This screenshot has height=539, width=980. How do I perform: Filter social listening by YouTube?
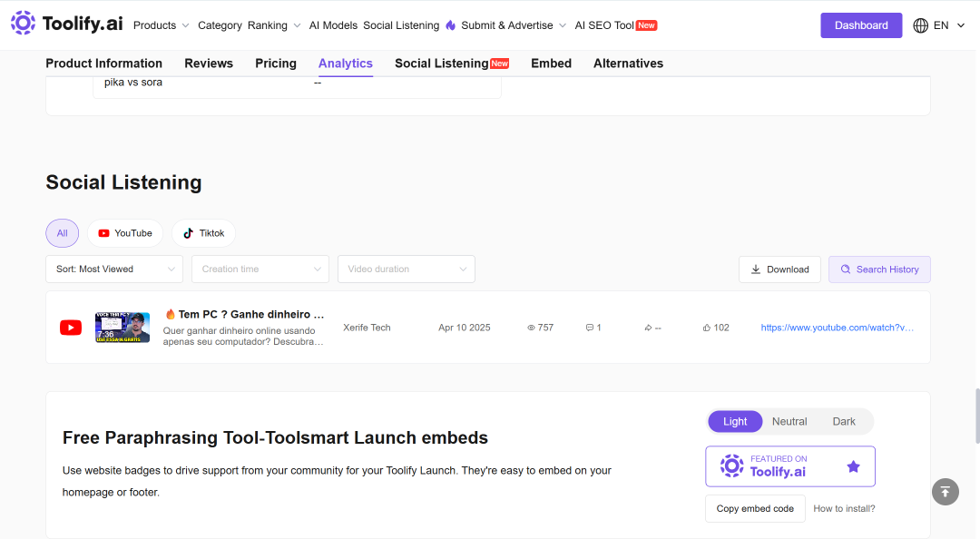pyautogui.click(x=125, y=233)
